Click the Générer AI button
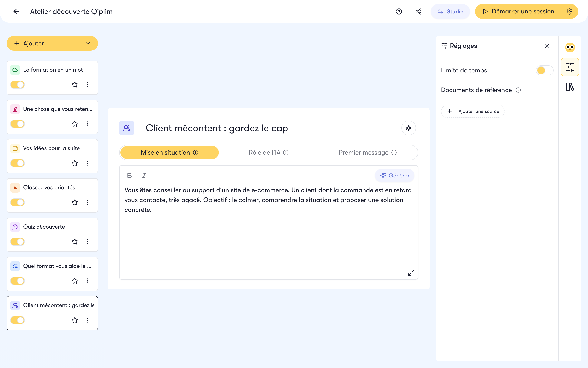This screenshot has width=588, height=368. tap(395, 175)
